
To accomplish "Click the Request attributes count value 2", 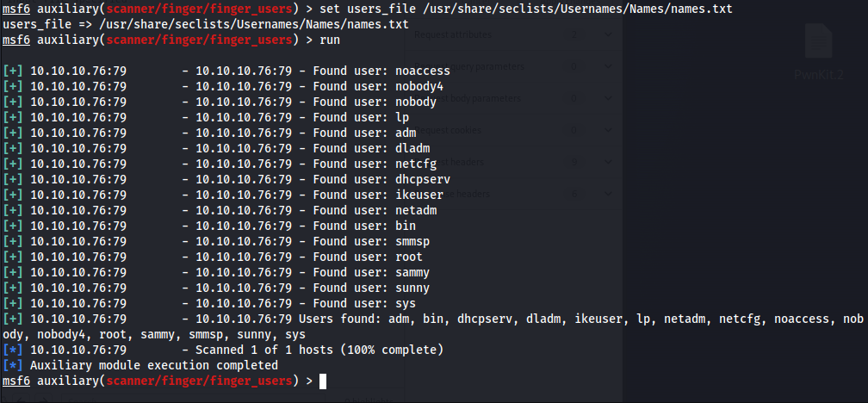I will 574,35.
